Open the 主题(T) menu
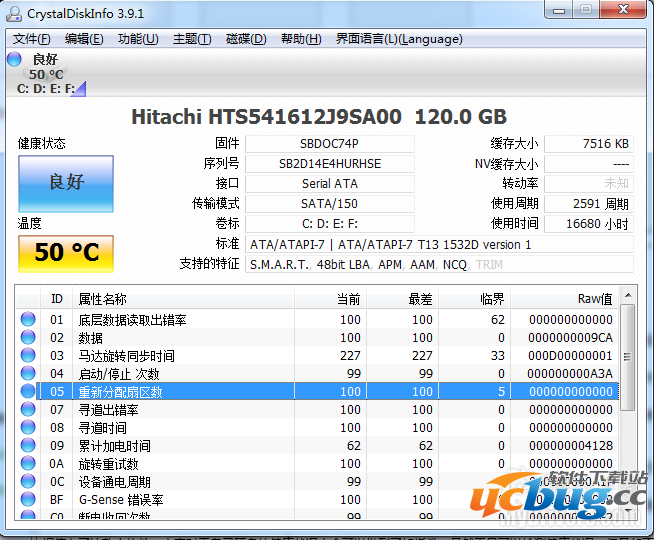Viewport: 654px width, 540px height. click(192, 39)
